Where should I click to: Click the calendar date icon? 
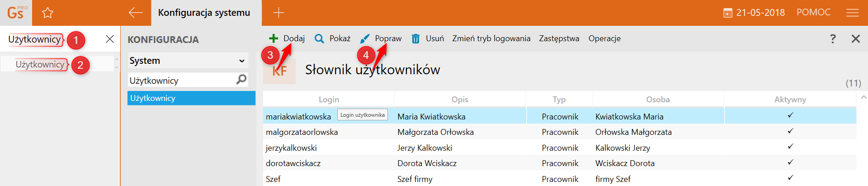[x=728, y=13]
